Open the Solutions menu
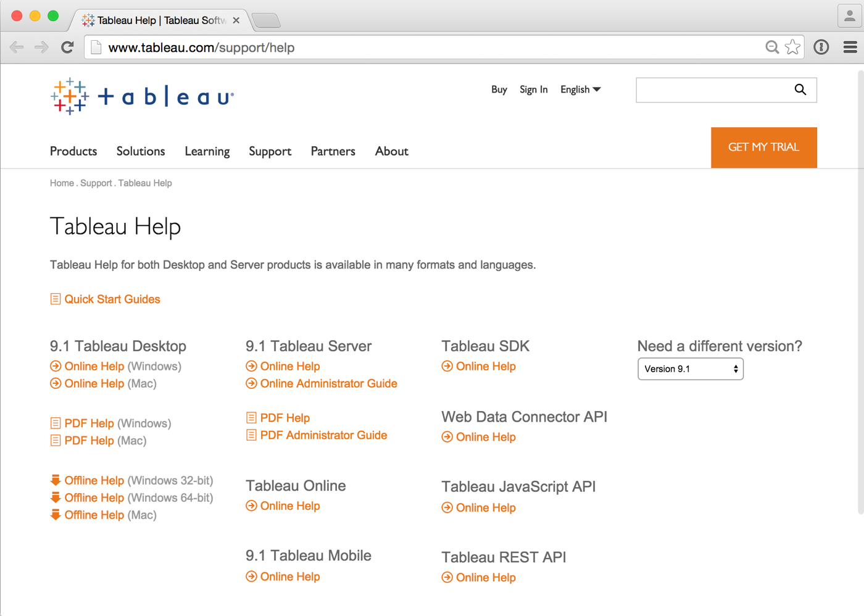This screenshot has width=864, height=616. [141, 151]
